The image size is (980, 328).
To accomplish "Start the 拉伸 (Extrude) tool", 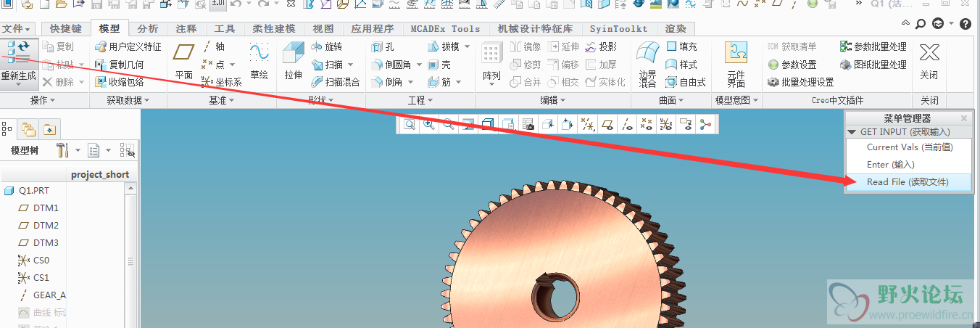I will [x=293, y=61].
